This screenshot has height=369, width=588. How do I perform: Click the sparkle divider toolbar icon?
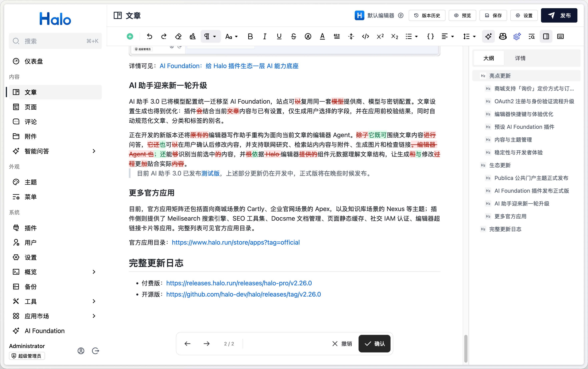click(351, 37)
